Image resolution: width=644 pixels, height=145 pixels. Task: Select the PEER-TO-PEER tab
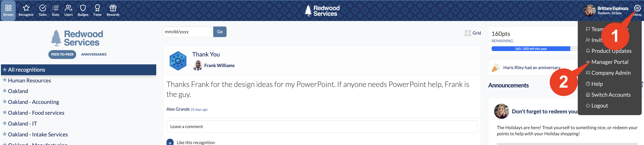(x=62, y=54)
